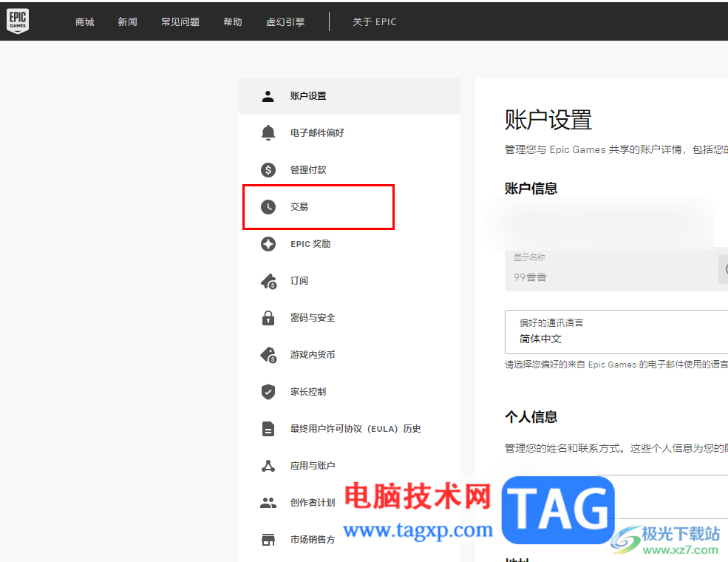Open the 应用与账户 section

[350, 466]
